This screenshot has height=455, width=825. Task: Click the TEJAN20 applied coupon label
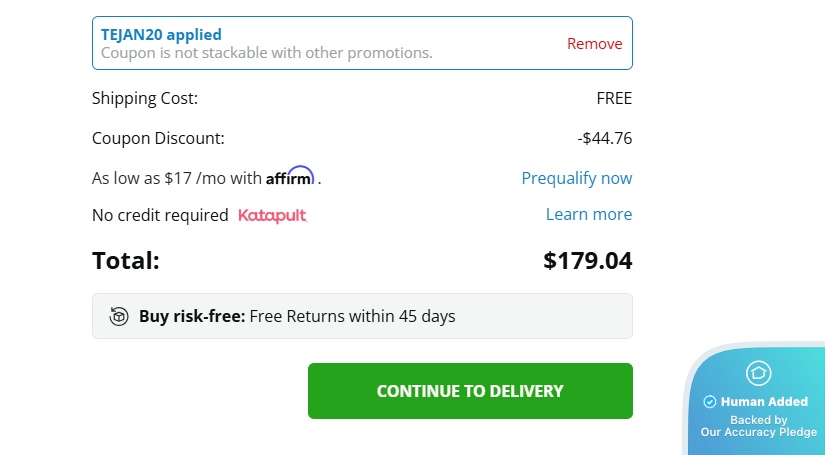point(161,35)
